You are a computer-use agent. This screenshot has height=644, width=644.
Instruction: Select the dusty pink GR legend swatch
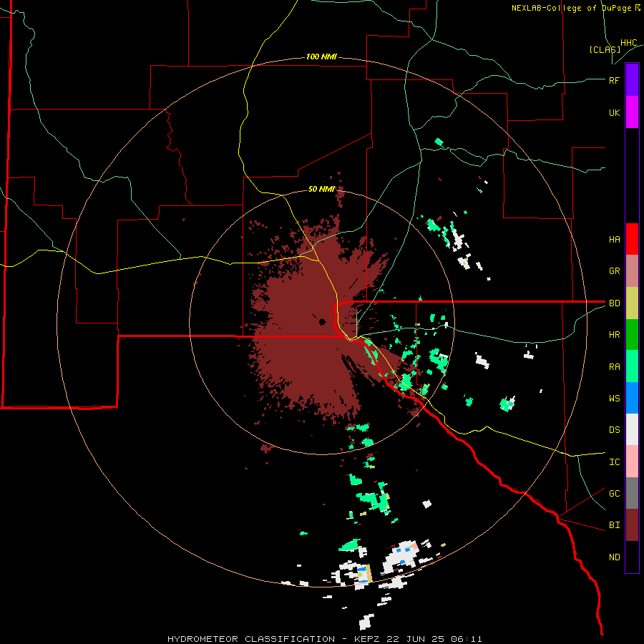(x=632, y=271)
